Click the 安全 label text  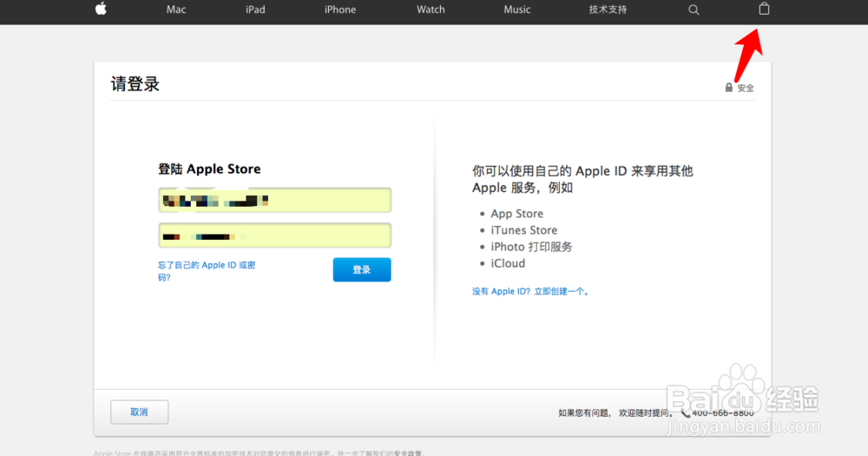pyautogui.click(x=746, y=88)
